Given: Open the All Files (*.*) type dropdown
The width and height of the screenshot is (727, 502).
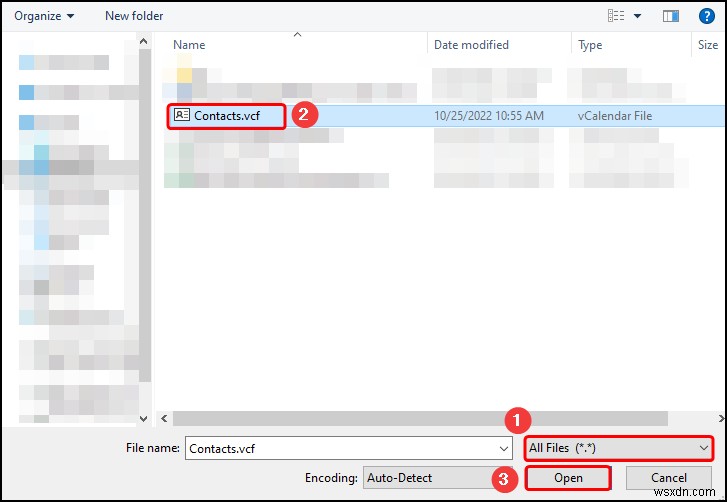Looking at the screenshot, I should tap(619, 448).
